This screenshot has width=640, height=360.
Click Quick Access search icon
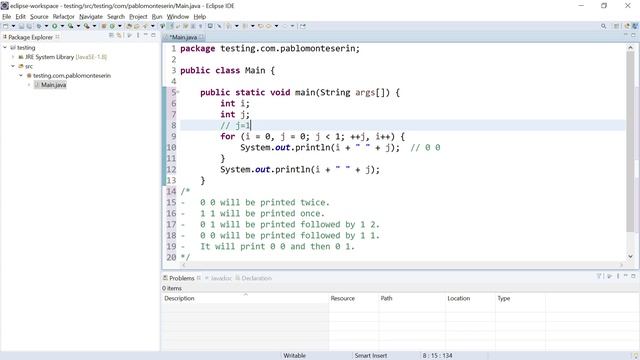603,26
